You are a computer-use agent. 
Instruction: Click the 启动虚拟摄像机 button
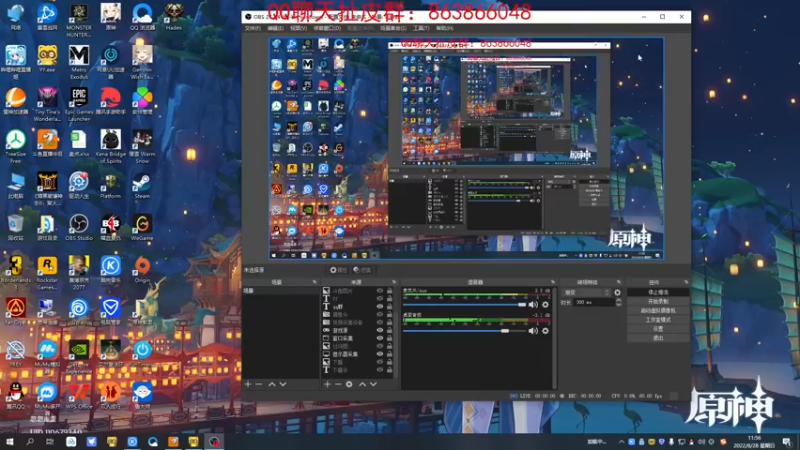(658, 311)
